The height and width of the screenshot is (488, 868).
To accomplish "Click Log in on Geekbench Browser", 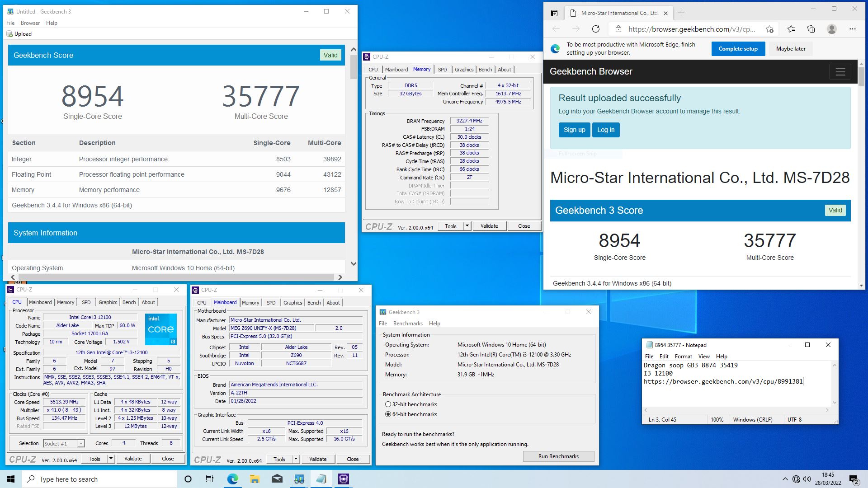I will [606, 130].
